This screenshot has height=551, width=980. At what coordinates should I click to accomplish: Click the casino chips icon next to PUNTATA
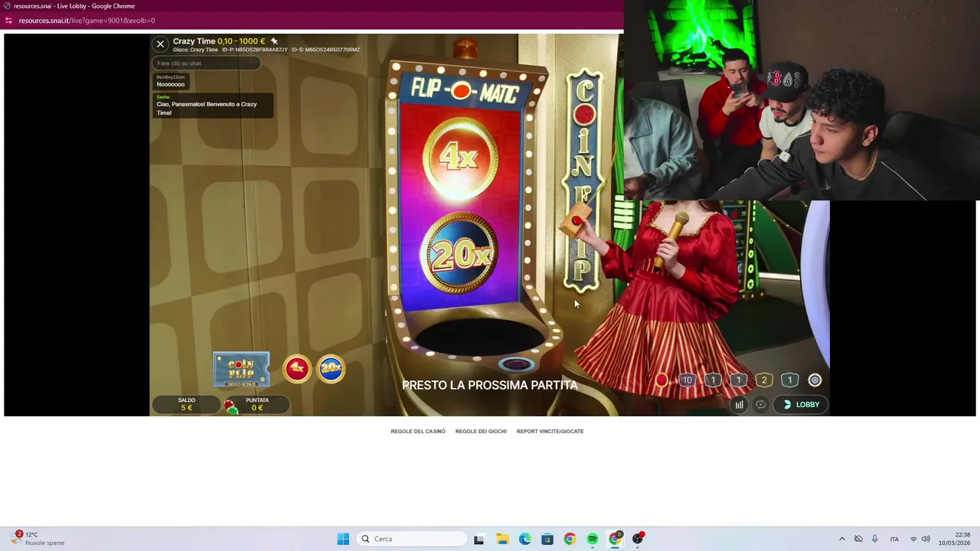[230, 406]
